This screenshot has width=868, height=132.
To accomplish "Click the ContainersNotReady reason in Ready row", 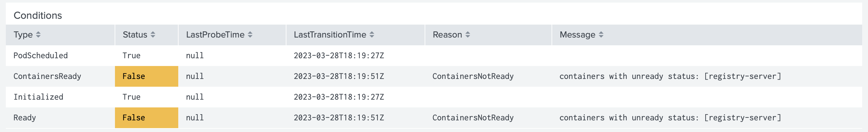I will point(473,118).
